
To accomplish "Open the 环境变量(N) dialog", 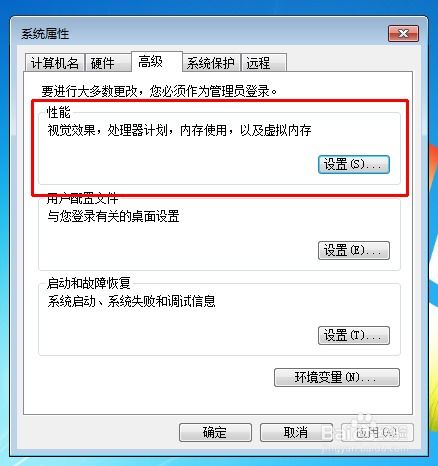I will (x=337, y=377).
